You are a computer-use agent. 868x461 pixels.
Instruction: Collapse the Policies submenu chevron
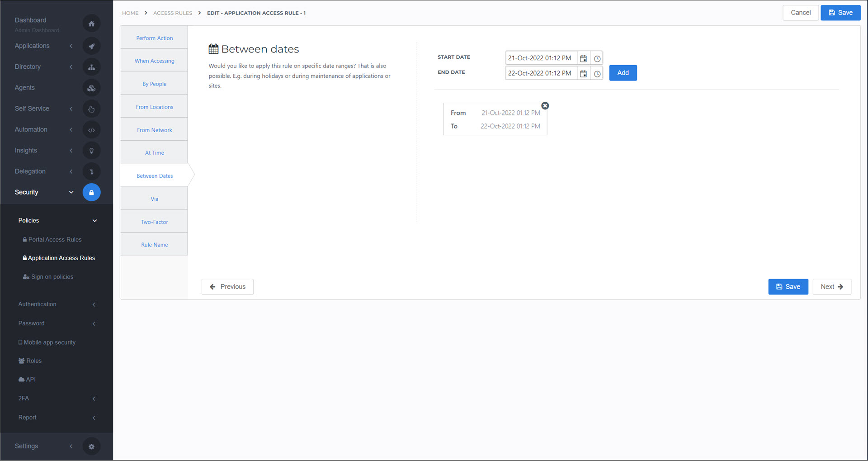point(94,221)
